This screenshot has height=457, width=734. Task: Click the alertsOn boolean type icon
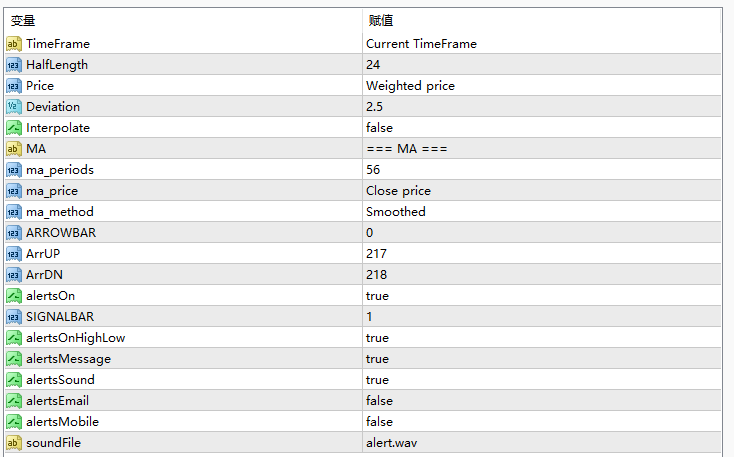(x=13, y=296)
